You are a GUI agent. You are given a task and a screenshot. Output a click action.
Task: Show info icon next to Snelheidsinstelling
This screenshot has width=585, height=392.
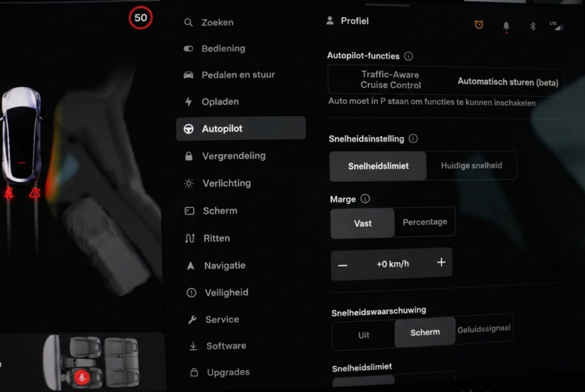click(x=413, y=139)
